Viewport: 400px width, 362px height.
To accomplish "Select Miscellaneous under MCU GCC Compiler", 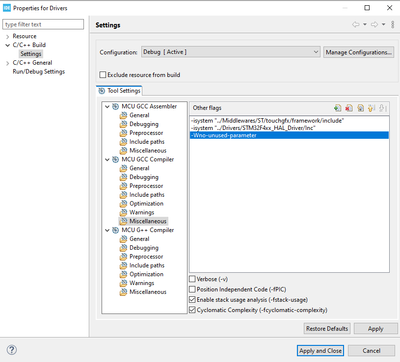I will 148,221.
